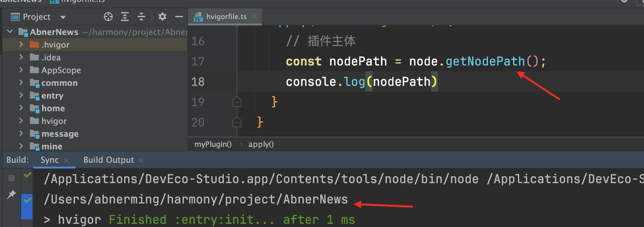The height and width of the screenshot is (227, 644).
Task: Click the Chinese comment on line 16
Action: pos(320,41)
